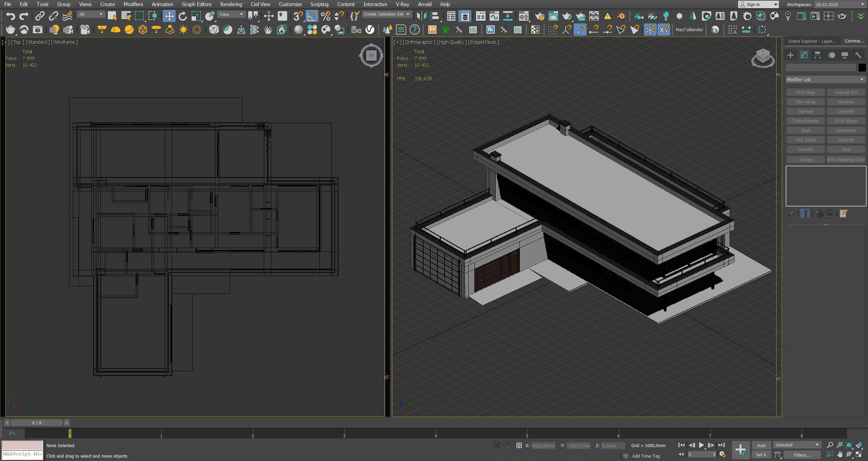The image size is (868, 461).
Task: Open the Selected key filter dropdown
Action: 796,445
